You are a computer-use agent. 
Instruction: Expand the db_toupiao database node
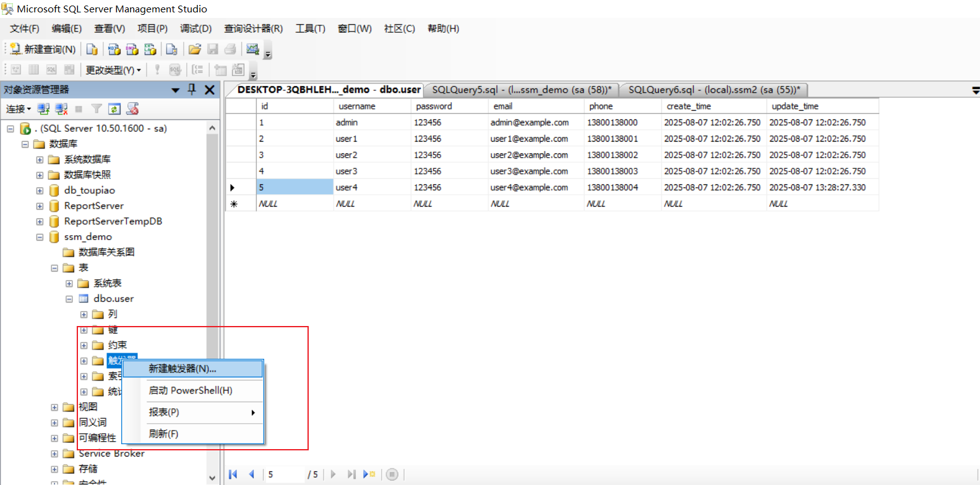tap(40, 191)
